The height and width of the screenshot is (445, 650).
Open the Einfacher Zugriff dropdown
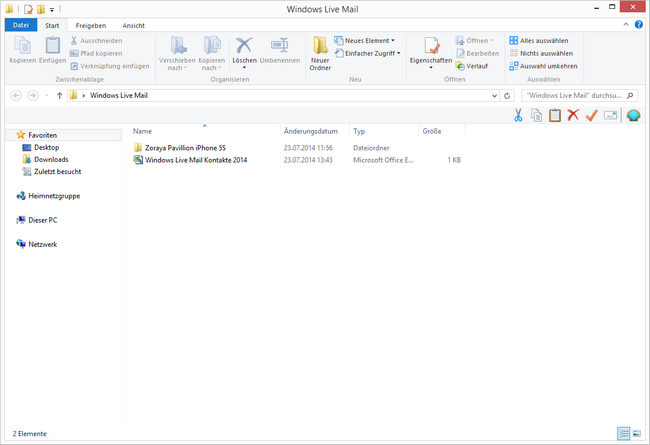tap(368, 53)
